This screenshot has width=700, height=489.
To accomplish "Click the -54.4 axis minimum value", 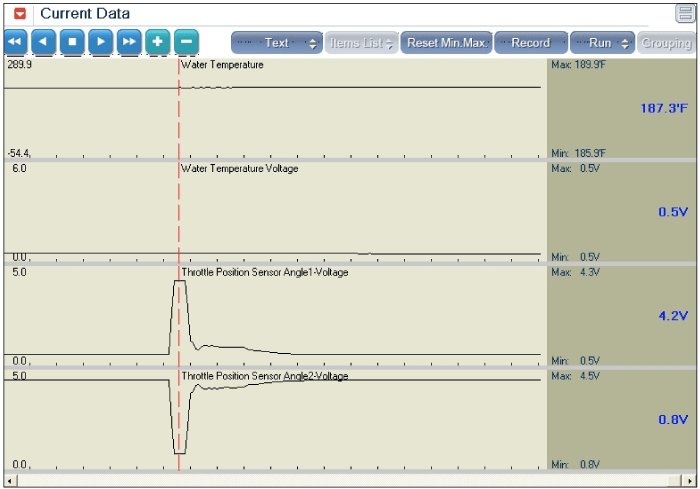I will pos(19,153).
